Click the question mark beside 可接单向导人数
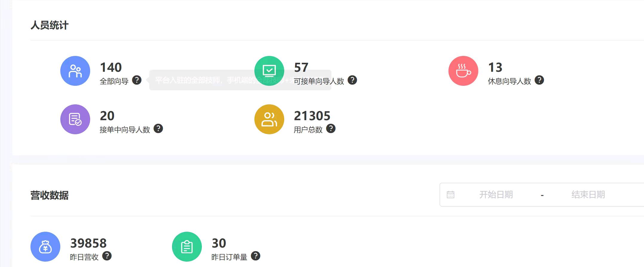644x267 pixels. coord(352,80)
